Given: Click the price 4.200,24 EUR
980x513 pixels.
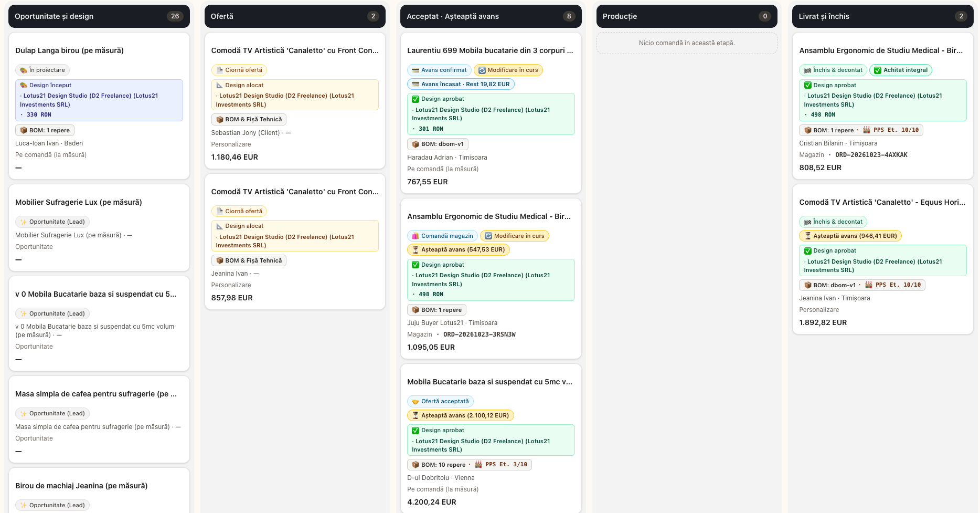Looking at the screenshot, I should tap(432, 502).
